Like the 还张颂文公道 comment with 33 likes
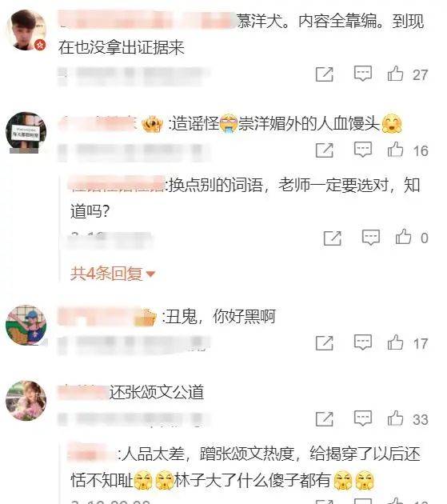 395,418
